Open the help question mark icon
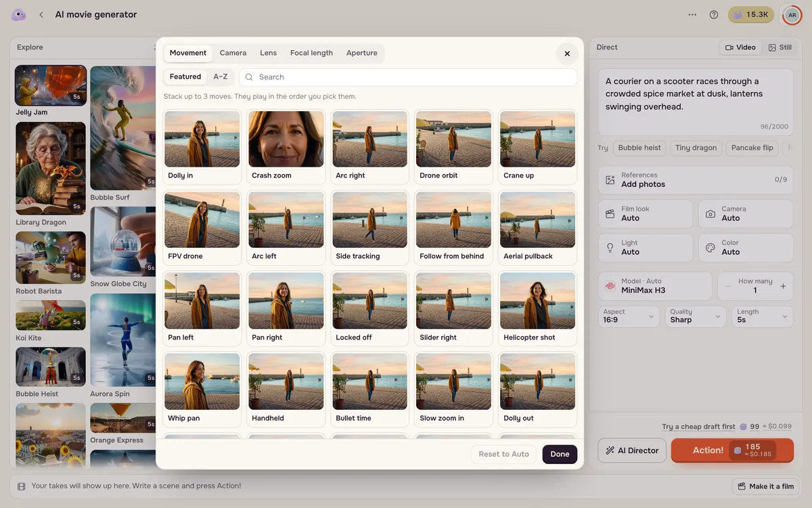This screenshot has width=812, height=508. coord(714,14)
